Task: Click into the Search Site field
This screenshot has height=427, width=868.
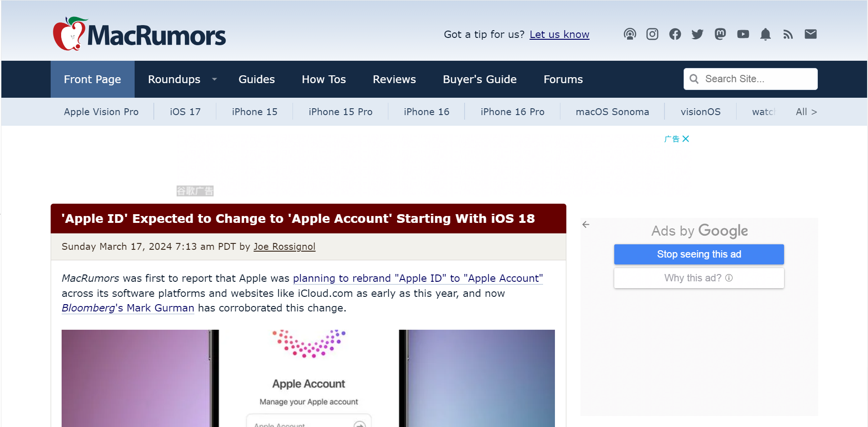Action: 750,79
